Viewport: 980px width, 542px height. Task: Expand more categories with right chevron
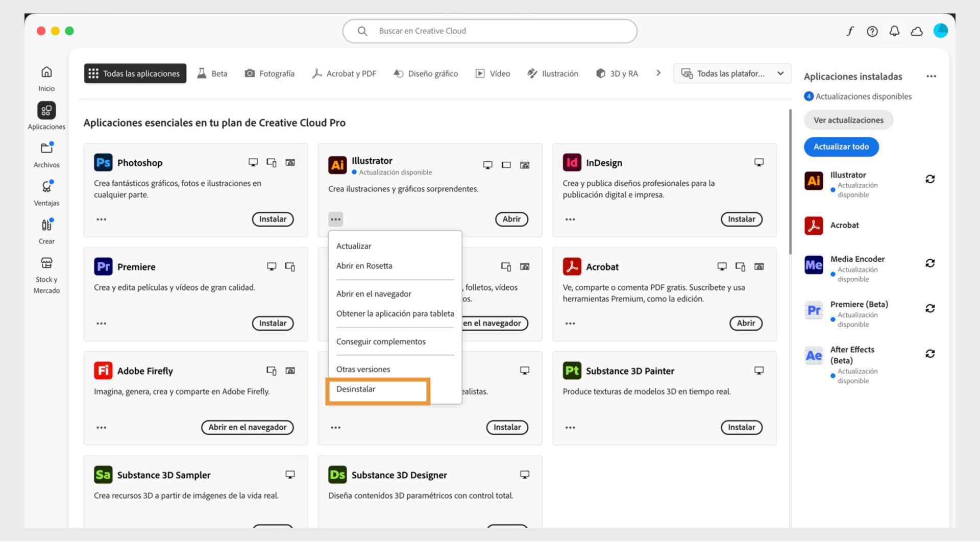coord(658,73)
